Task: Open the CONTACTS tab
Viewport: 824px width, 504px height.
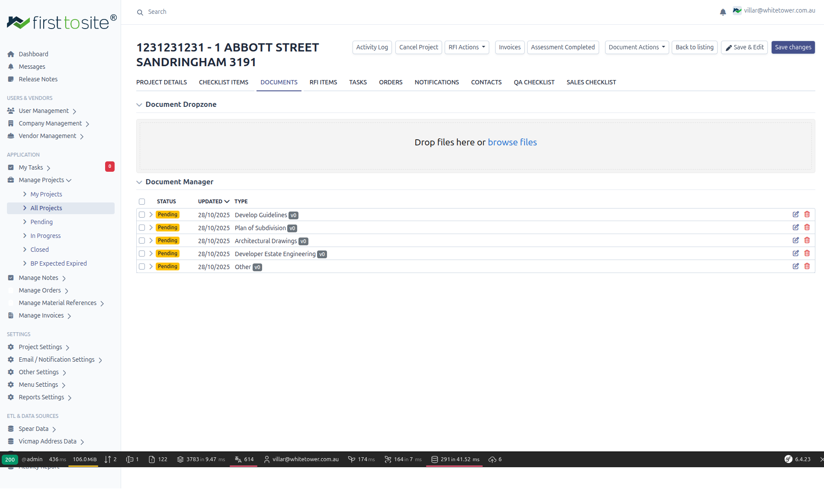Action: click(x=486, y=82)
